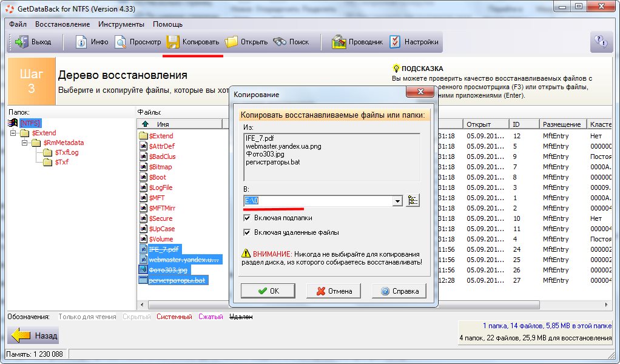Open the Помощь menu
The width and height of the screenshot is (620, 364).
click(167, 24)
